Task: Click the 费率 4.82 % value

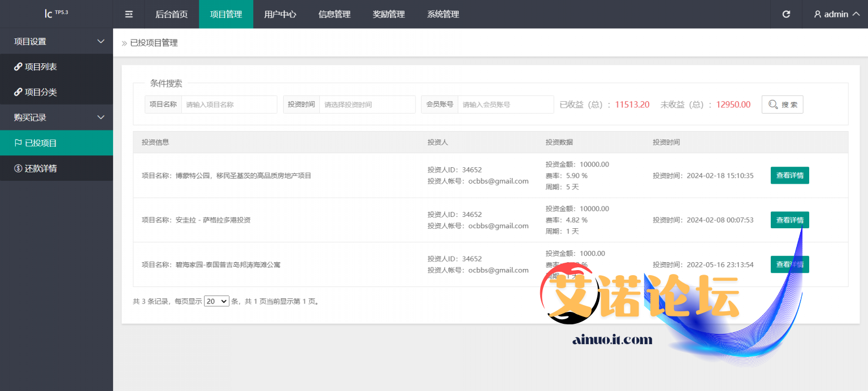Action: (577, 220)
